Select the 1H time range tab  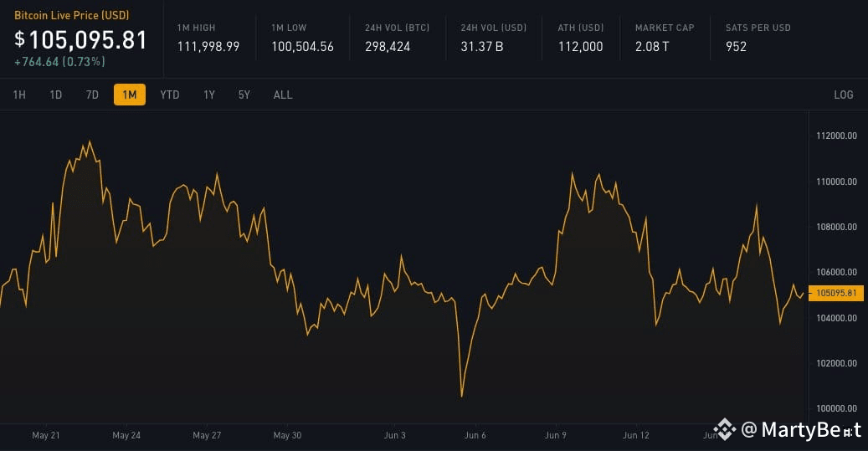coord(19,95)
